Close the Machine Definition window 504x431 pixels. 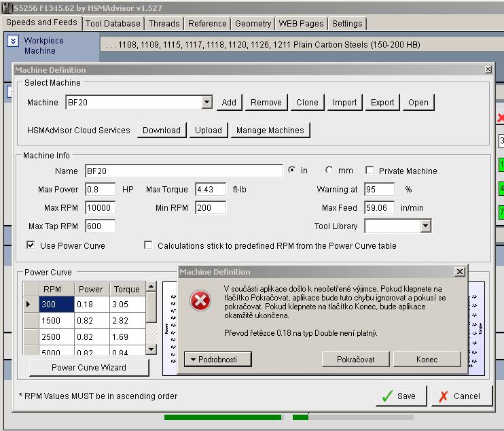point(488,70)
